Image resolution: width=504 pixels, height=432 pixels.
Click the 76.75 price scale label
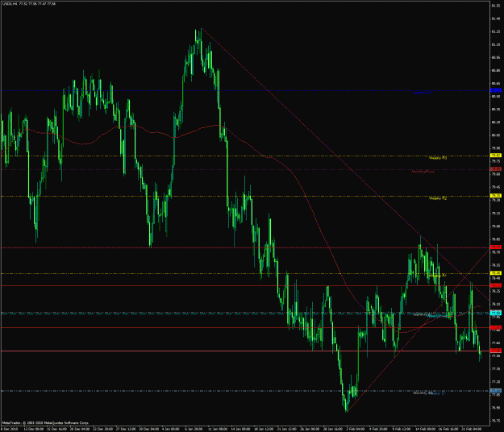tap(496, 421)
